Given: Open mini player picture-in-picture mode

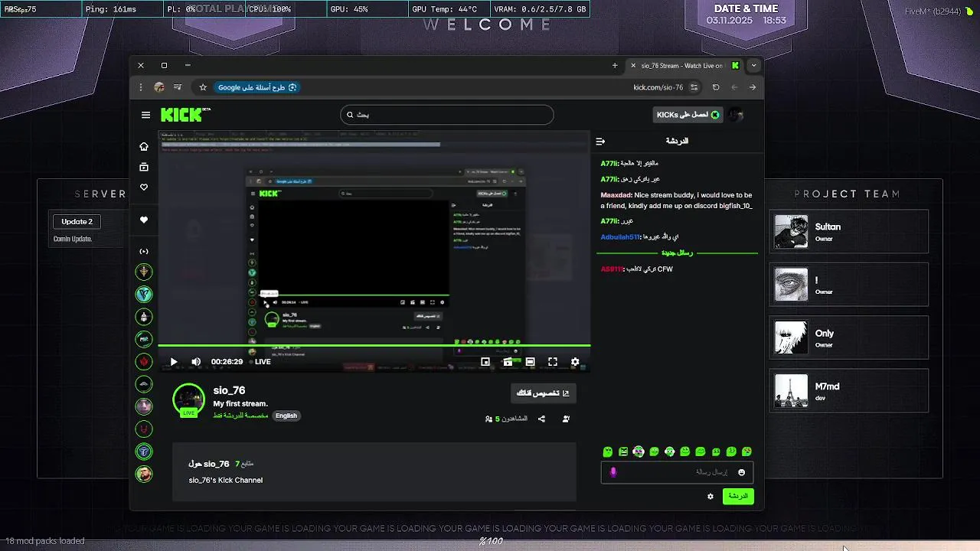Looking at the screenshot, I should (x=485, y=362).
